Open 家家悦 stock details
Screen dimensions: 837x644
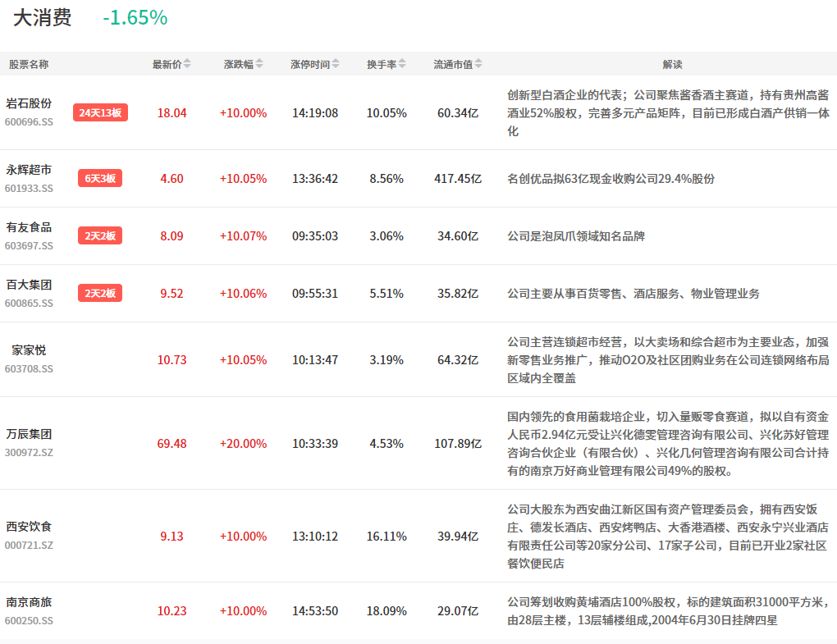pos(29,350)
